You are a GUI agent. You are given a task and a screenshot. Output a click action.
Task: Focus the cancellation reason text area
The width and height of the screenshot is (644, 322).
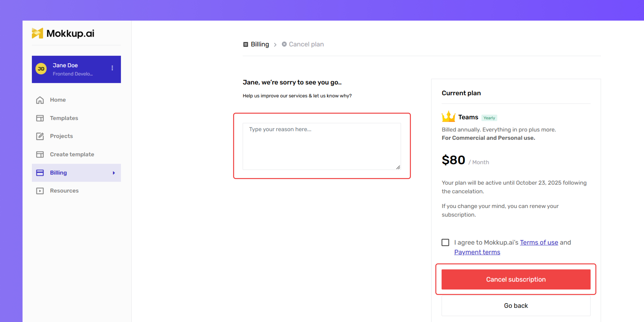point(322,146)
